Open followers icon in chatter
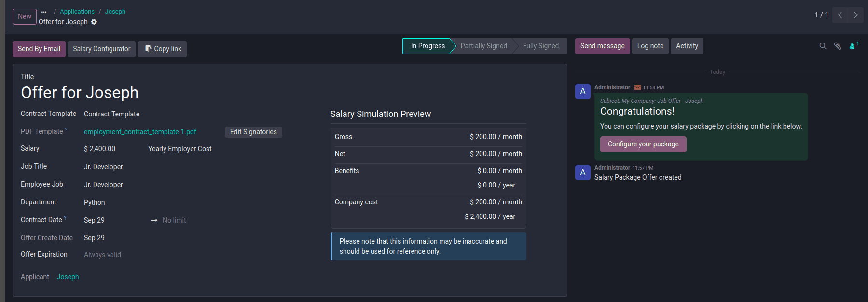The height and width of the screenshot is (302, 868). pos(854,46)
